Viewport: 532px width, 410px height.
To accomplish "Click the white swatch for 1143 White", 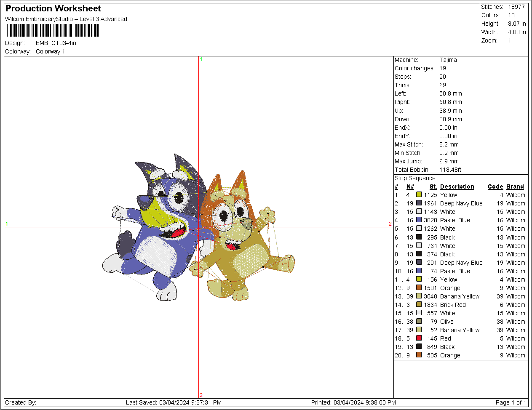I will [419, 211].
